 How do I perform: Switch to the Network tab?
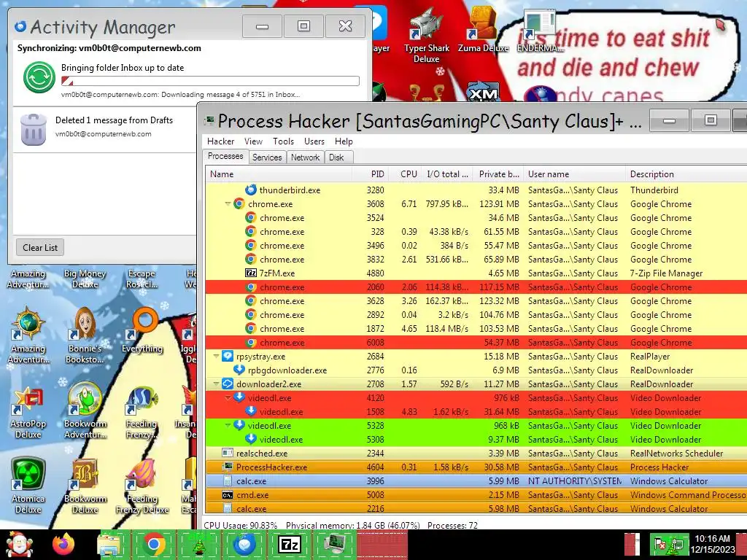pos(306,157)
